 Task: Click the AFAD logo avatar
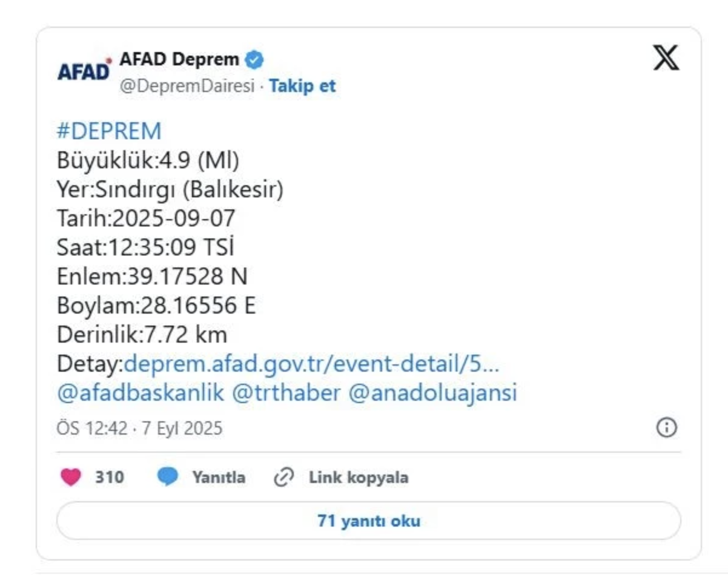pyautogui.click(x=84, y=70)
